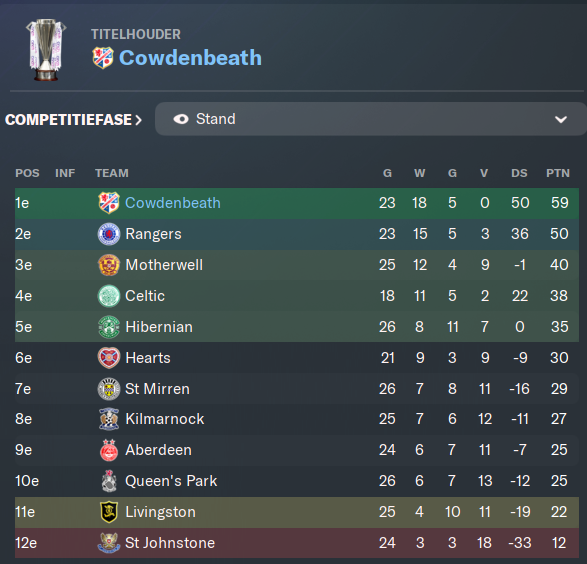The width and height of the screenshot is (587, 564).
Task: Click the league trophy icon
Action: (x=46, y=49)
